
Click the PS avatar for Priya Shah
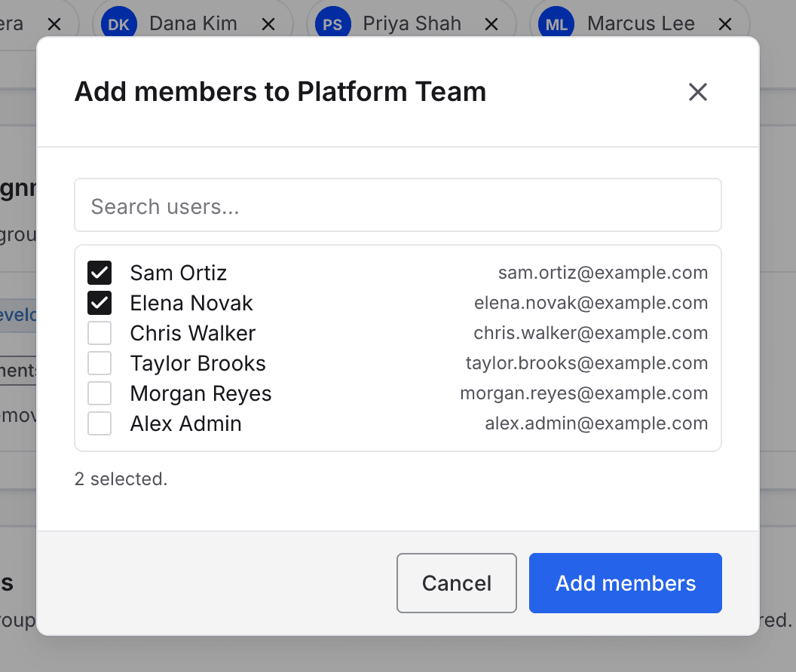tap(332, 24)
